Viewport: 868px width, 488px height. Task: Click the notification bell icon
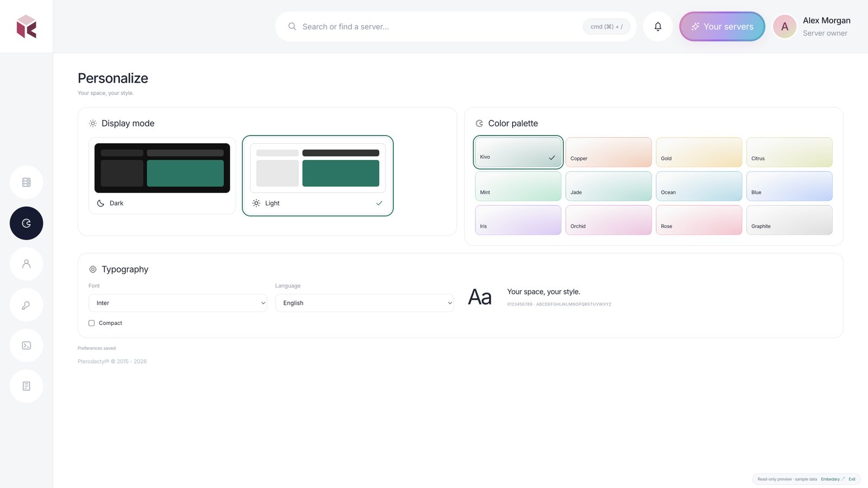point(658,27)
